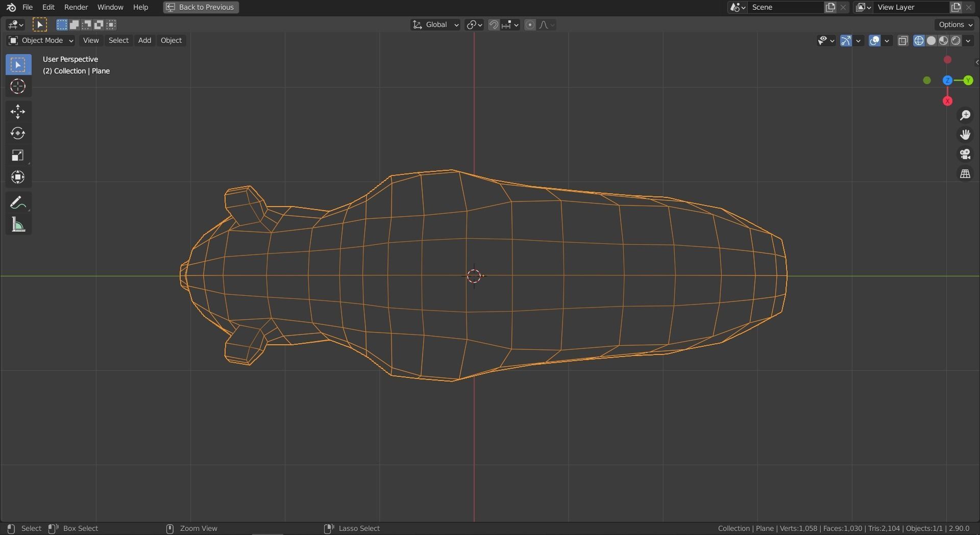Viewport: 980px width, 535px height.
Task: Click the Blender logo icon
Action: tap(11, 7)
